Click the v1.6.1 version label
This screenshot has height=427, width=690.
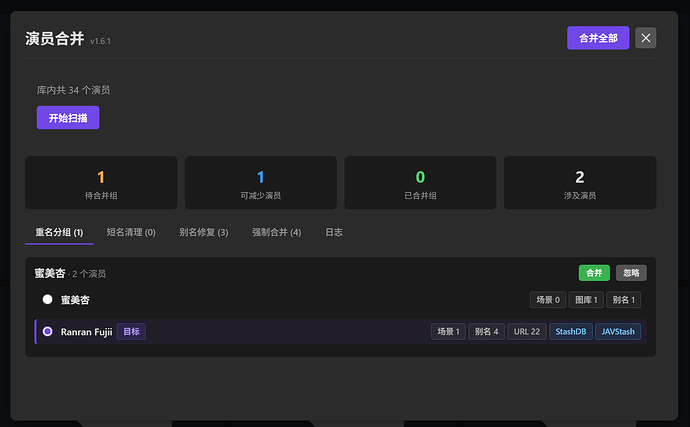pyautogui.click(x=100, y=41)
